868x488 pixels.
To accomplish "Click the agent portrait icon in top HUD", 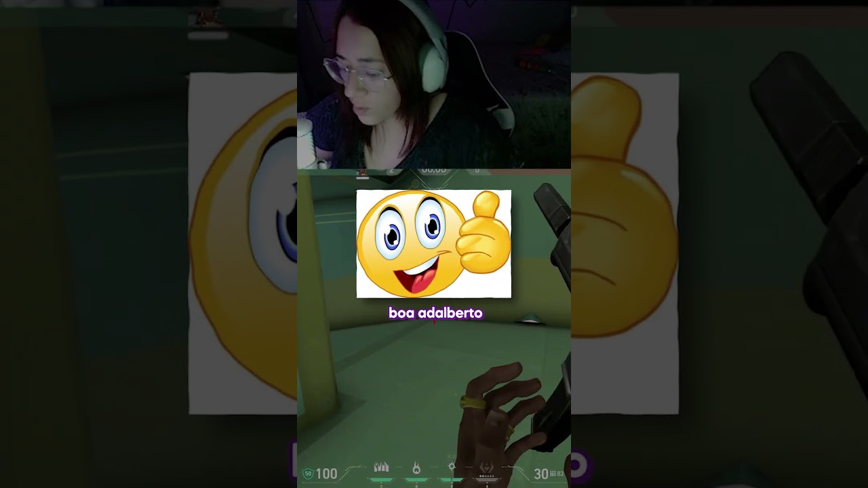I will tap(362, 173).
